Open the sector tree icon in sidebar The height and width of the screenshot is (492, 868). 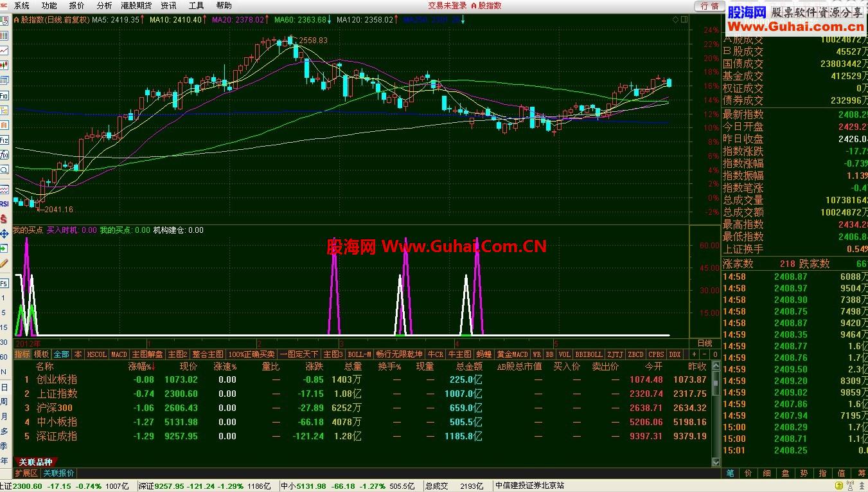pos(4,110)
